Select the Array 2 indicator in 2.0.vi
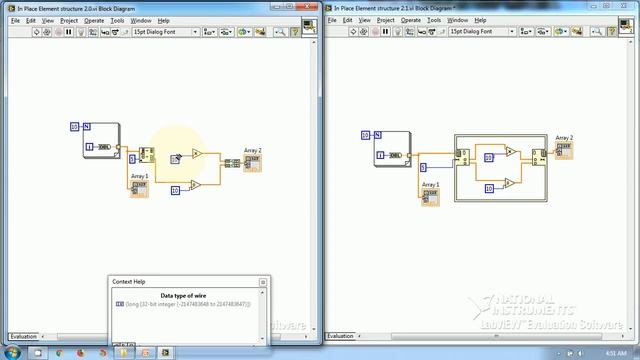Image resolution: width=640 pixels, height=360 pixels. (x=253, y=163)
